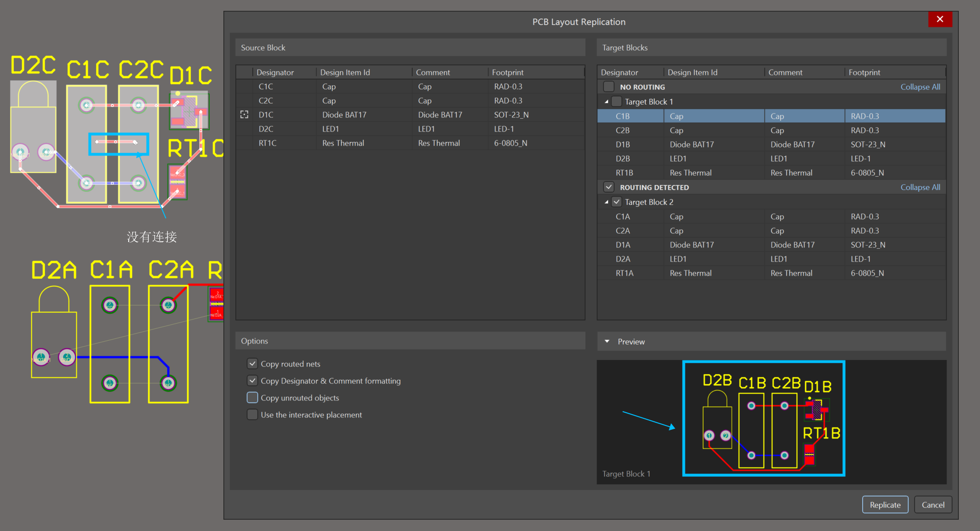980x531 pixels.
Task: Uncheck the Target Block 2 checkbox
Action: coord(617,202)
